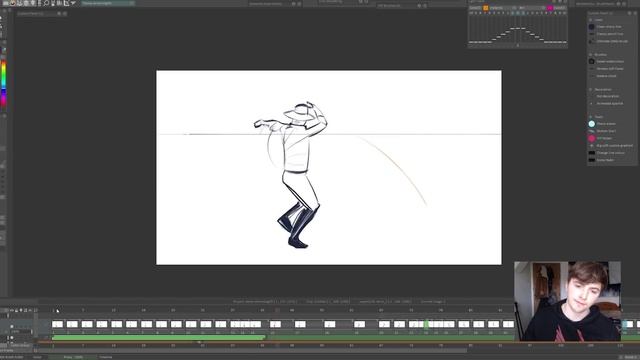Select the cyan circle tool in Tools section
Screen dimensions: 640x360
[x=591, y=124]
